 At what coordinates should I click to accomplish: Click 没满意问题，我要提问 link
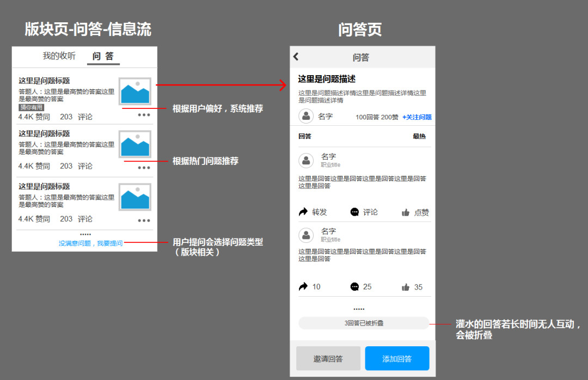pos(91,243)
